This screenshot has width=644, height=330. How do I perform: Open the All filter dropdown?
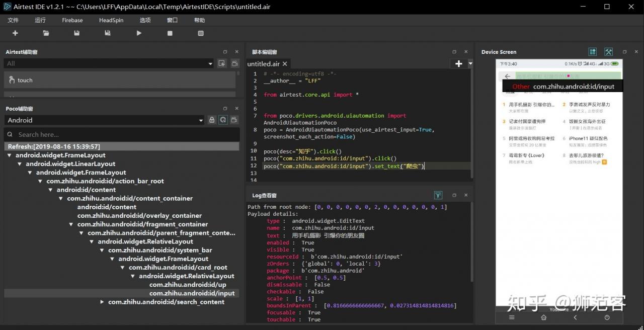(109, 63)
